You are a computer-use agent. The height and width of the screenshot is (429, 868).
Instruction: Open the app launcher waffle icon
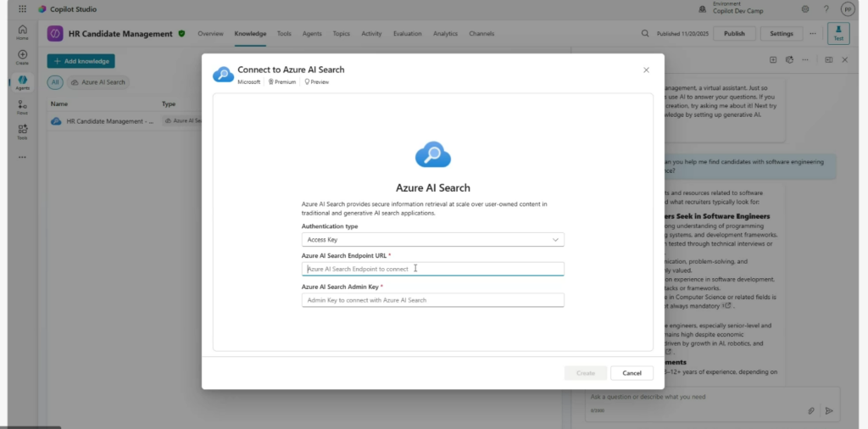(x=22, y=9)
